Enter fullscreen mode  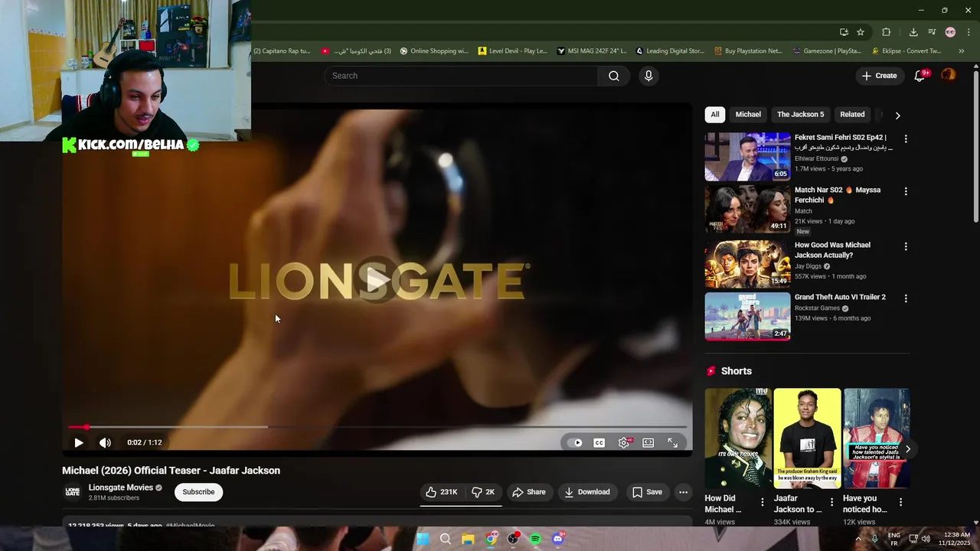click(672, 442)
